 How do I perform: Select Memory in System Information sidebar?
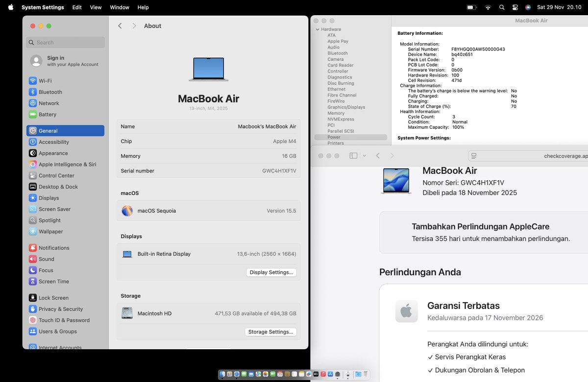tap(336, 113)
